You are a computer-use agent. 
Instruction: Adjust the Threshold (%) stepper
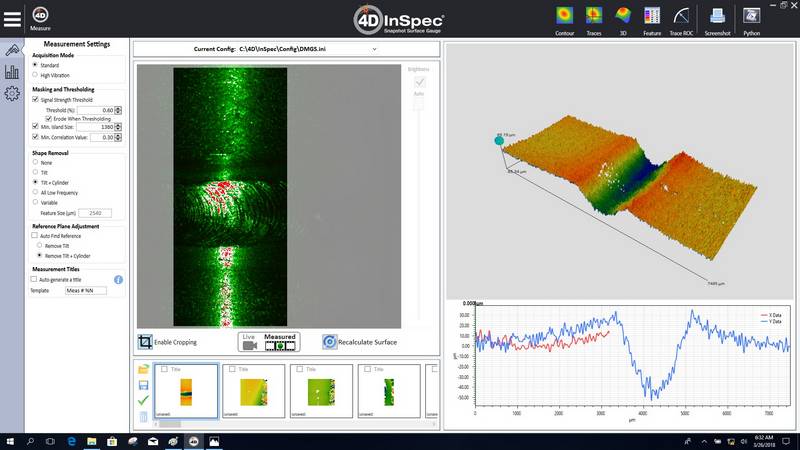(x=118, y=110)
